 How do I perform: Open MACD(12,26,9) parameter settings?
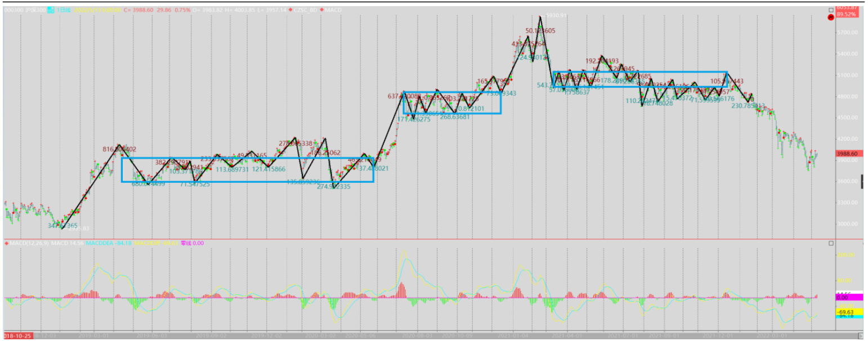[x=29, y=243]
